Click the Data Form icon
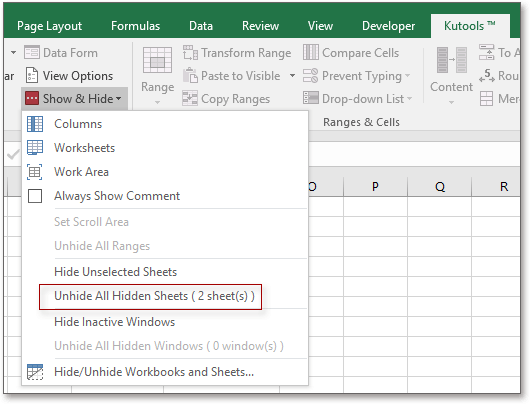Image resolution: width=530 pixels, height=404 pixels. pyautogui.click(x=32, y=53)
